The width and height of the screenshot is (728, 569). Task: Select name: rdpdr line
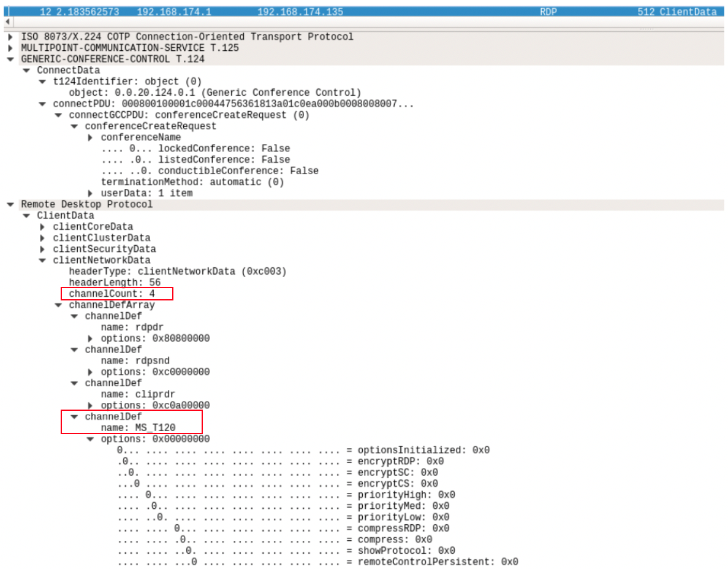(x=132, y=327)
